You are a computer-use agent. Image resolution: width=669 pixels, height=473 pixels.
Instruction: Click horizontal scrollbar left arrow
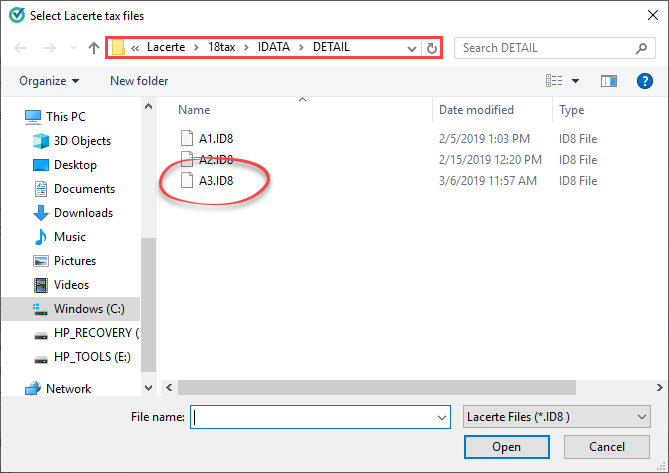coord(169,388)
